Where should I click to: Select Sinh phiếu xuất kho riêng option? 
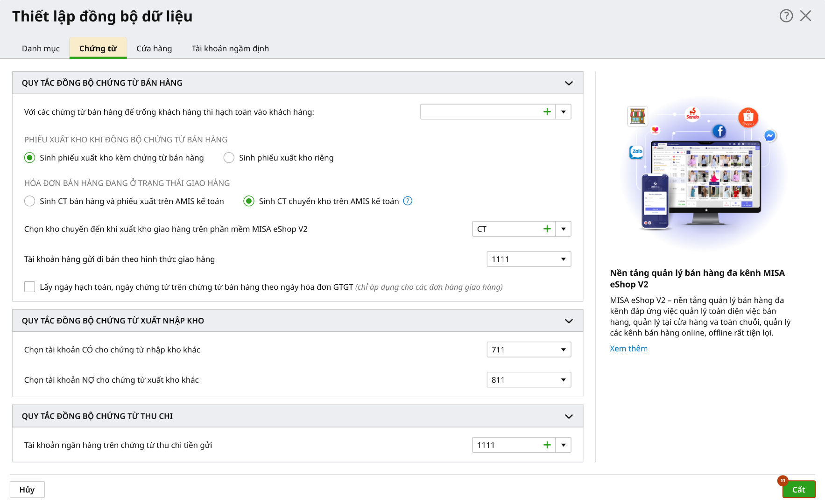point(229,158)
